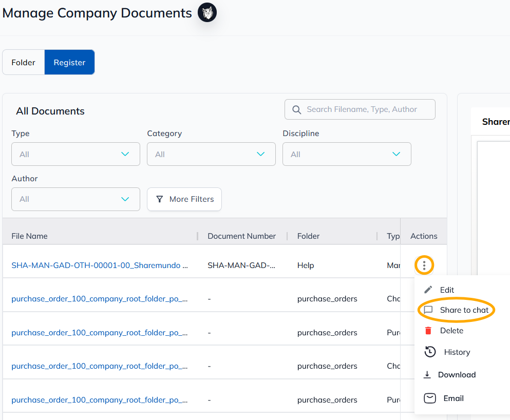
Task: Click the Folder column header
Action: (308, 236)
